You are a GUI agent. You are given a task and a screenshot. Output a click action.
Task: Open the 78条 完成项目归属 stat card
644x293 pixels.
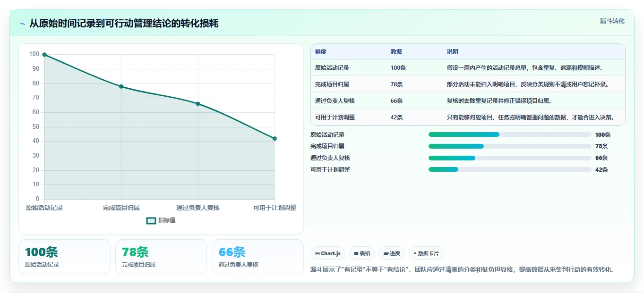[161, 257]
